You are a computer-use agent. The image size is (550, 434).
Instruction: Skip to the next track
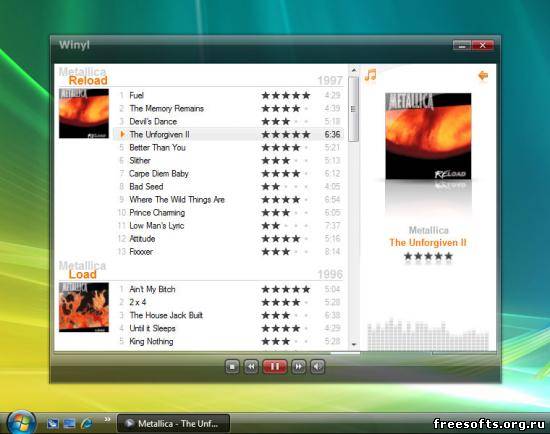tap(298, 367)
